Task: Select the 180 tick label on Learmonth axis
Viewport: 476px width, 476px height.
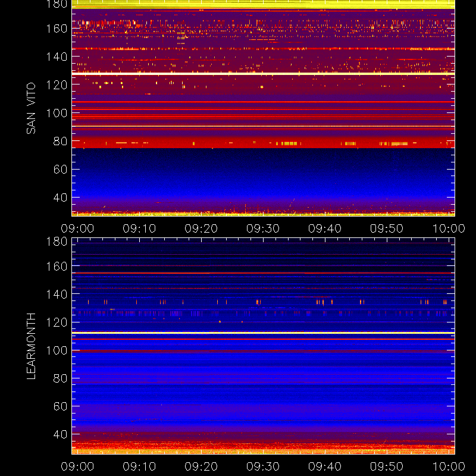Action: click(x=57, y=242)
